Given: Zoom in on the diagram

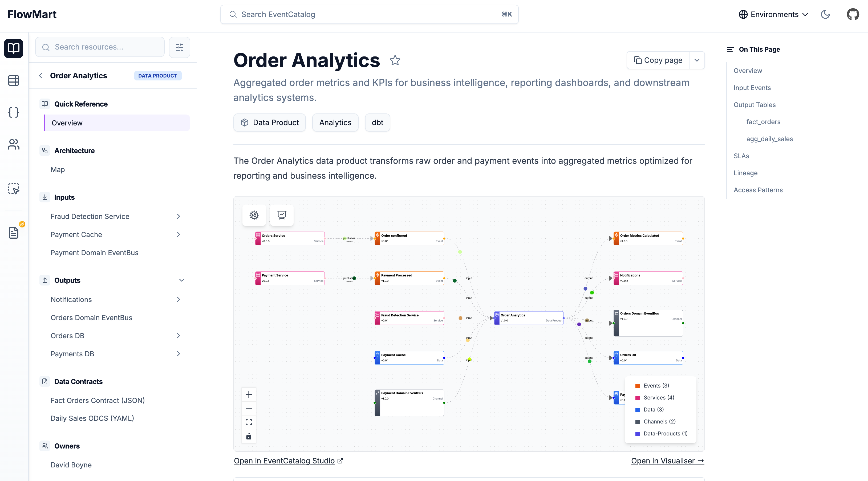Looking at the screenshot, I should tap(249, 394).
